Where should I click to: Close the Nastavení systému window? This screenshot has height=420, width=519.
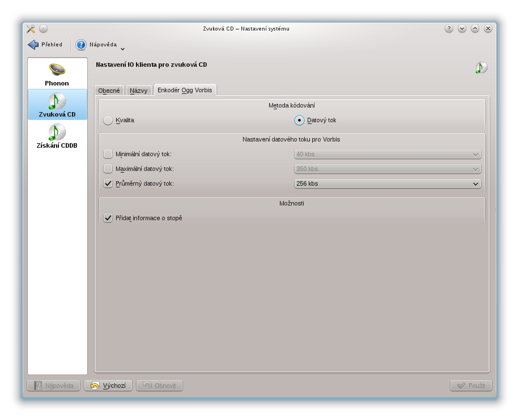click(488, 29)
